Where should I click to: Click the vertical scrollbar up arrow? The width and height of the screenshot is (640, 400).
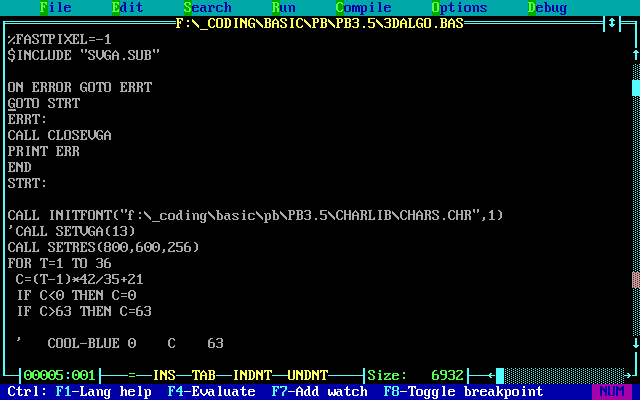tap(636, 55)
